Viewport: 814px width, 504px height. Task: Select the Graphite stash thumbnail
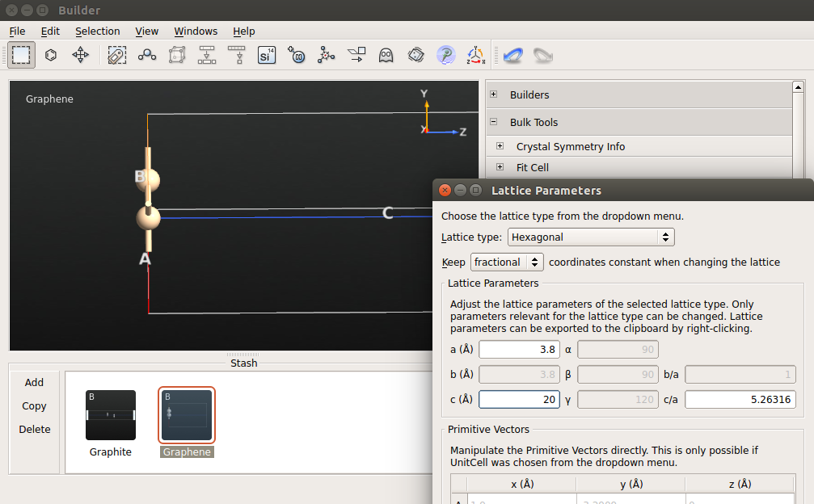pos(111,415)
